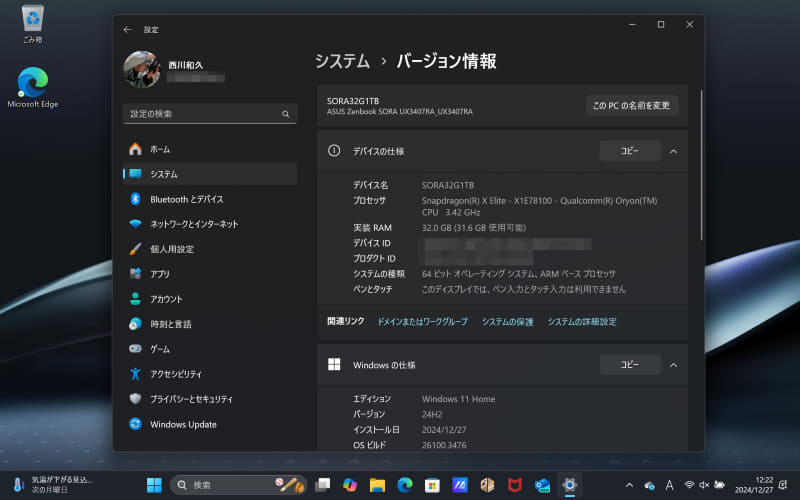This screenshot has width=800, height=500.
Task: Open アカウント settings page
Action: [x=210, y=299]
